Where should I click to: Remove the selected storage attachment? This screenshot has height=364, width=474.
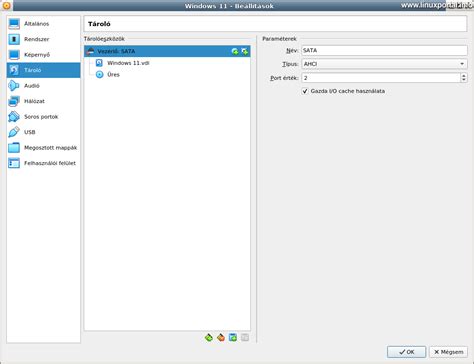pos(245,338)
